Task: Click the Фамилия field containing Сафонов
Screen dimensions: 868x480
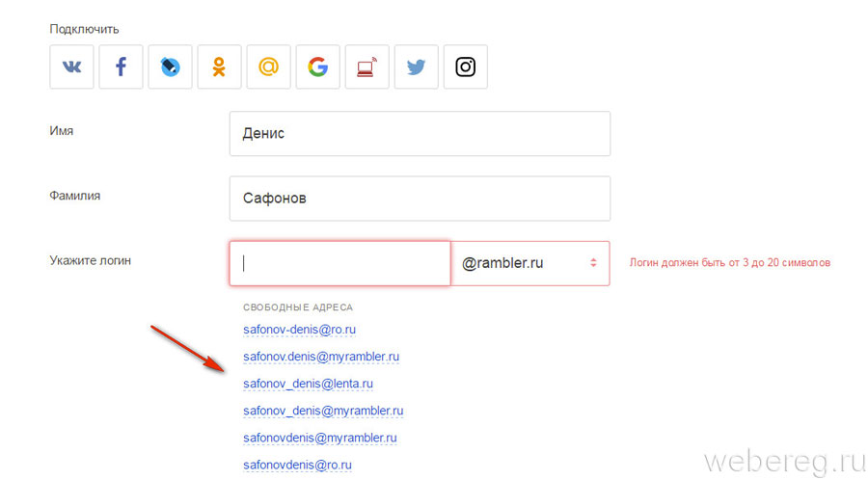Action: pos(420,199)
